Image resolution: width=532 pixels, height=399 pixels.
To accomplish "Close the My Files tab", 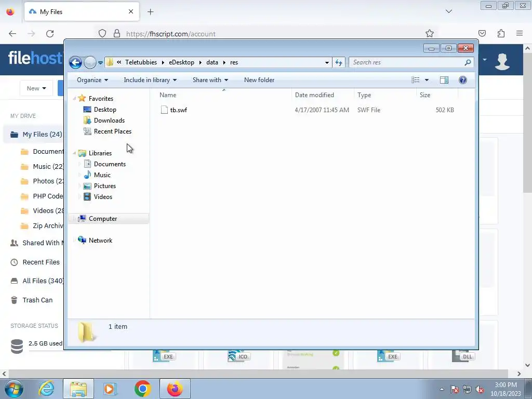I will (x=131, y=11).
